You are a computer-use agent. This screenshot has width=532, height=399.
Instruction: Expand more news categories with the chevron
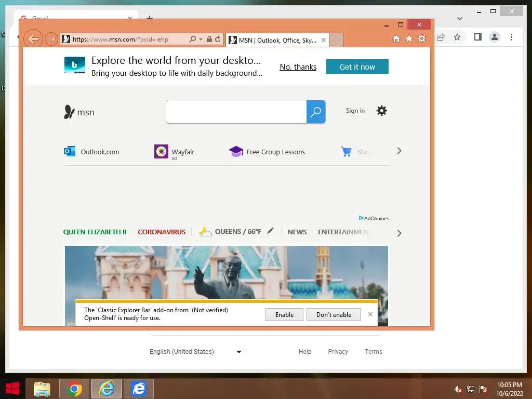point(399,233)
